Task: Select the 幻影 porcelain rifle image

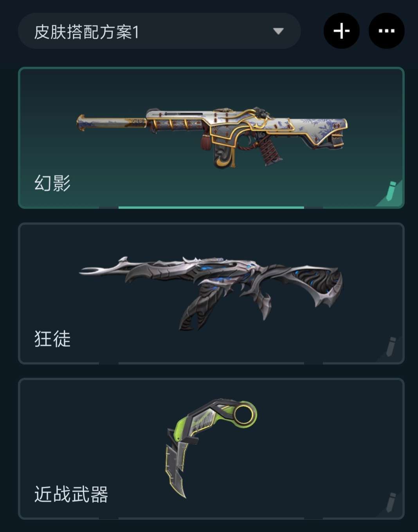Action: [x=212, y=137]
